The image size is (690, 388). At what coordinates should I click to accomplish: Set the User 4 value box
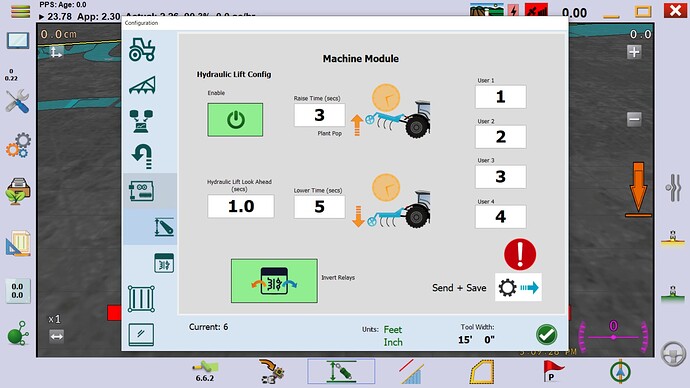(500, 216)
